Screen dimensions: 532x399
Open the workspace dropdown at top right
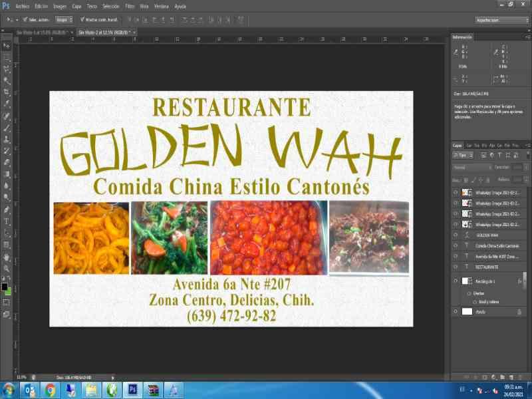(502, 20)
